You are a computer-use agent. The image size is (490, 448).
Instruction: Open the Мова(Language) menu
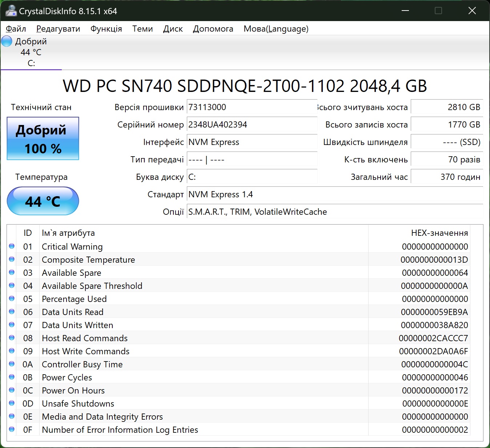pyautogui.click(x=276, y=29)
